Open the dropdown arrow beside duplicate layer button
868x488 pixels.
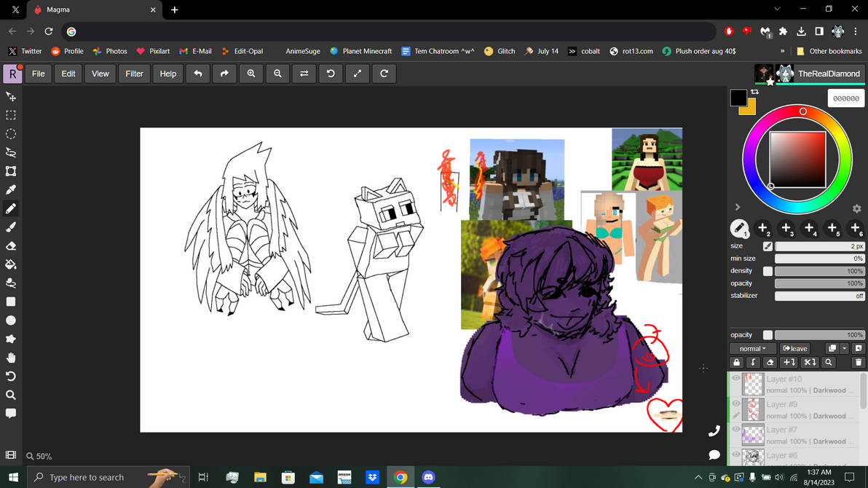[x=844, y=348]
